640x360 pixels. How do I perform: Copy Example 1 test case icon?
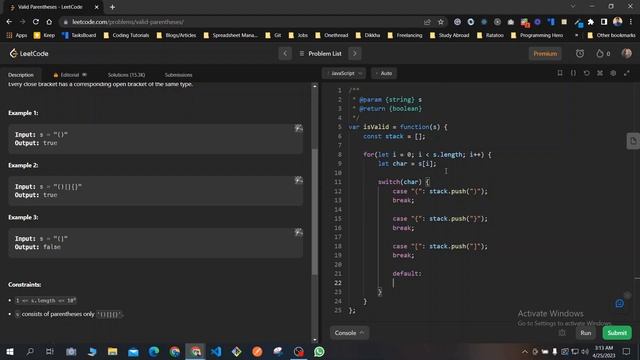coord(298,129)
